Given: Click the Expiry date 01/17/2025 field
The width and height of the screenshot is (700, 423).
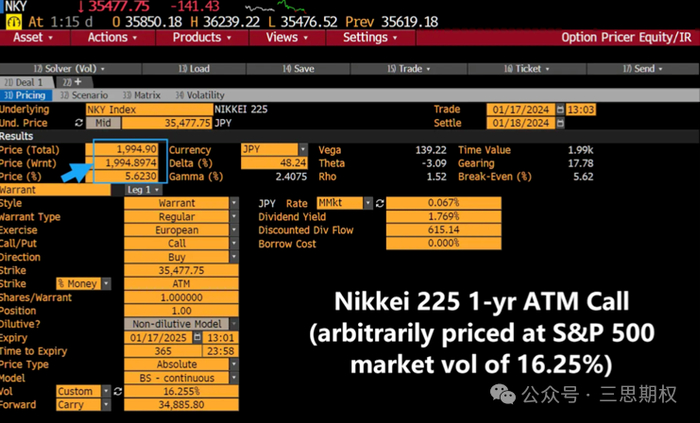Looking at the screenshot, I should pyautogui.click(x=158, y=337).
